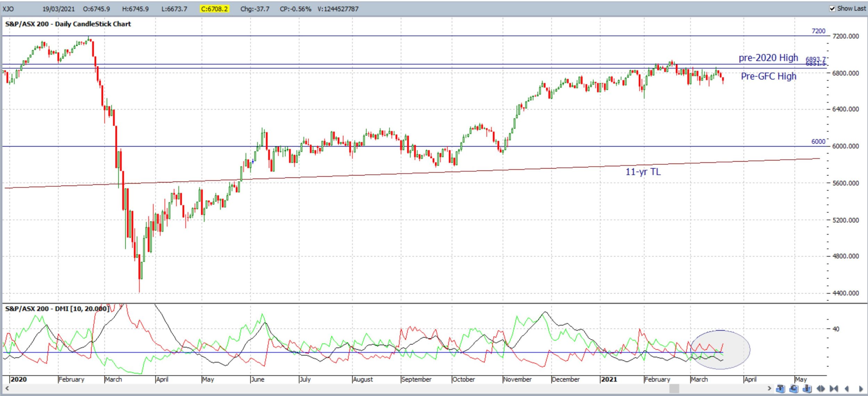This screenshot has width=868, height=396.
Task: Click the 6000 horizontal line label
Action: pos(818,142)
